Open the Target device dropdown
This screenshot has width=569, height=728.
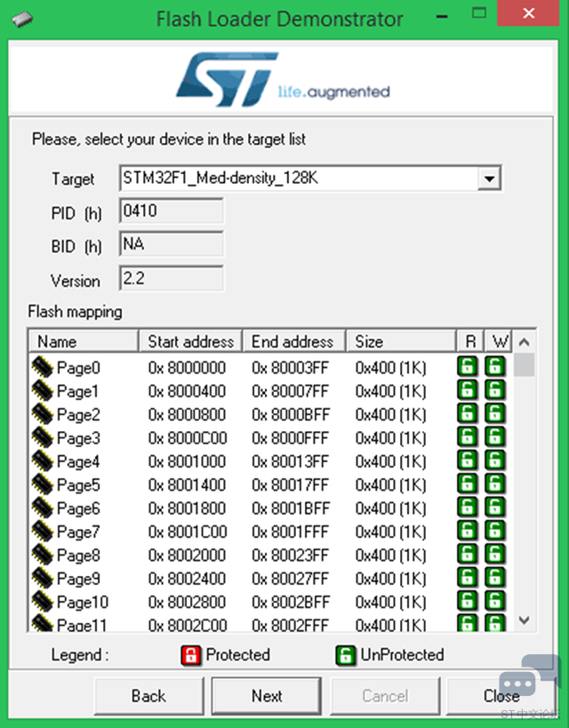309,178
